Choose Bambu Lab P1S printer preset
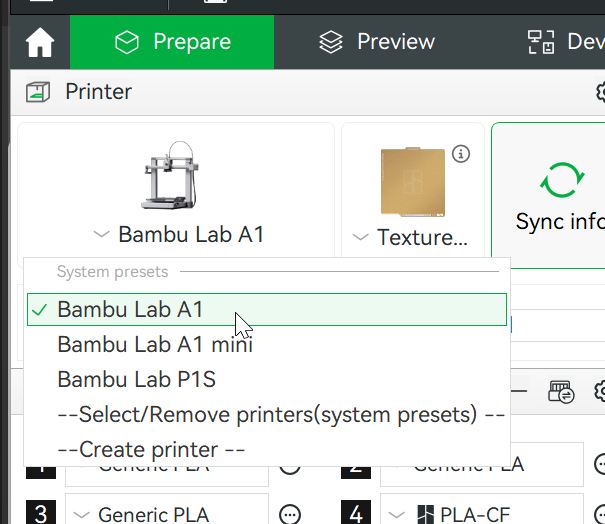The image size is (605, 524). [137, 380]
